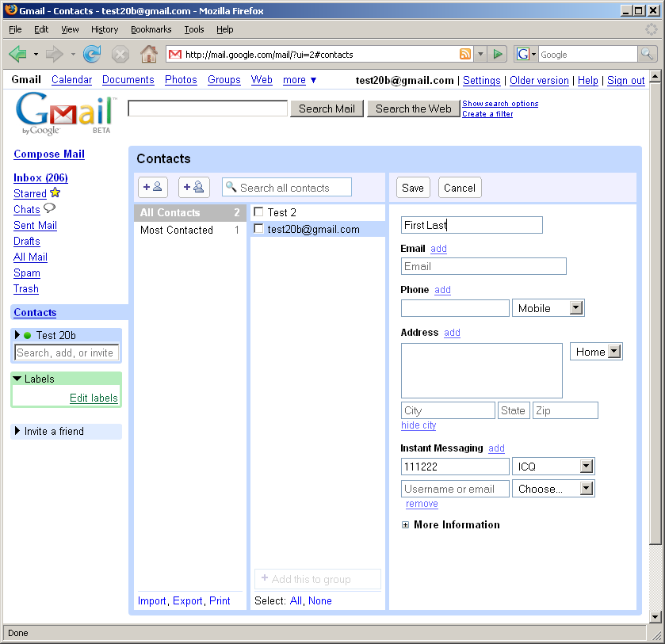The height and width of the screenshot is (644, 665).
Task: Click the Gmail favicon in the address bar
Action: click(x=174, y=55)
